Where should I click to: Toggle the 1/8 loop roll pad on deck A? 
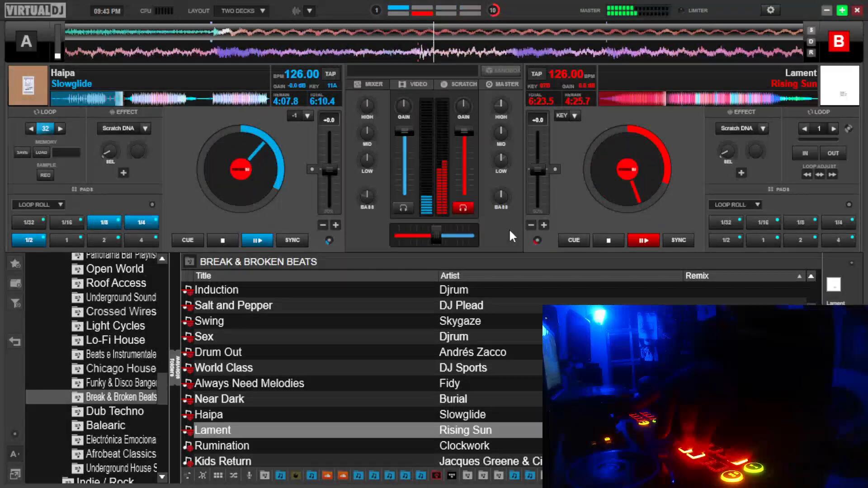coord(104,222)
